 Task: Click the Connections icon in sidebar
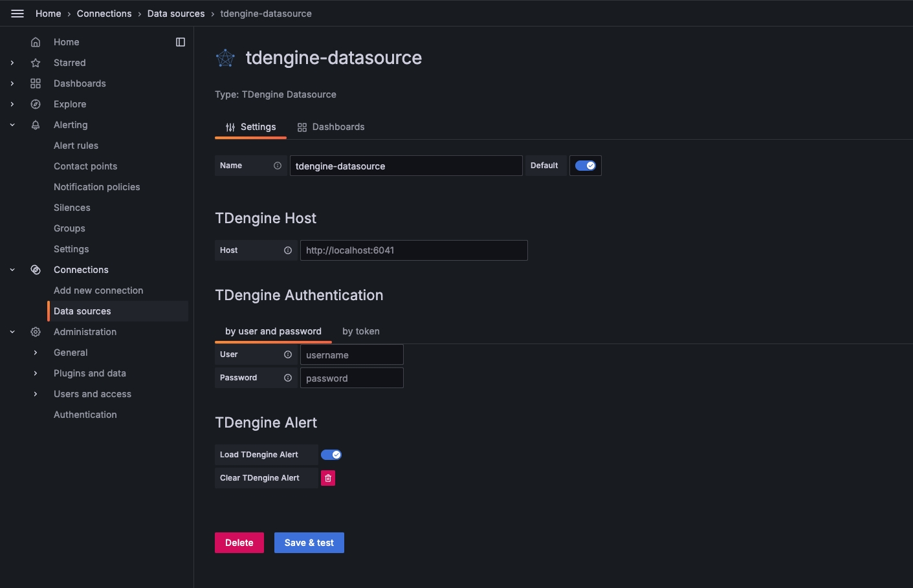pyautogui.click(x=36, y=270)
